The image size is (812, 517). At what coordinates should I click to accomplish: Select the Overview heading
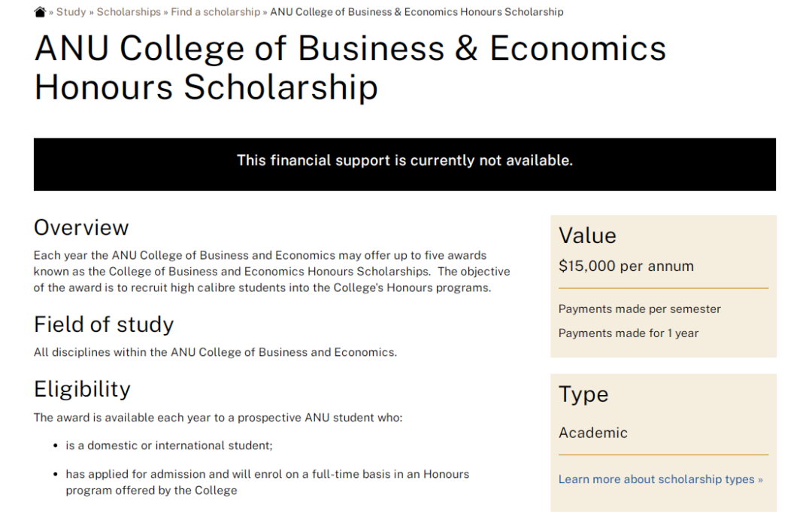pos(81,227)
